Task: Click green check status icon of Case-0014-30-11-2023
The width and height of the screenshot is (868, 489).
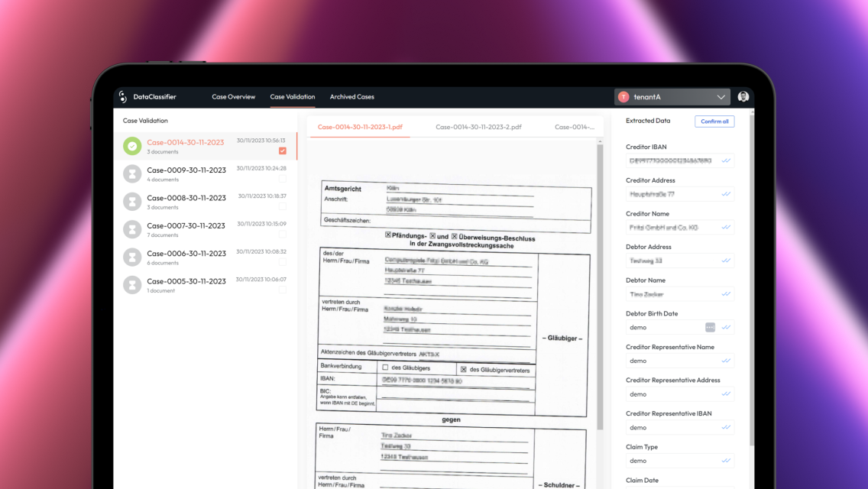Action: tap(132, 146)
